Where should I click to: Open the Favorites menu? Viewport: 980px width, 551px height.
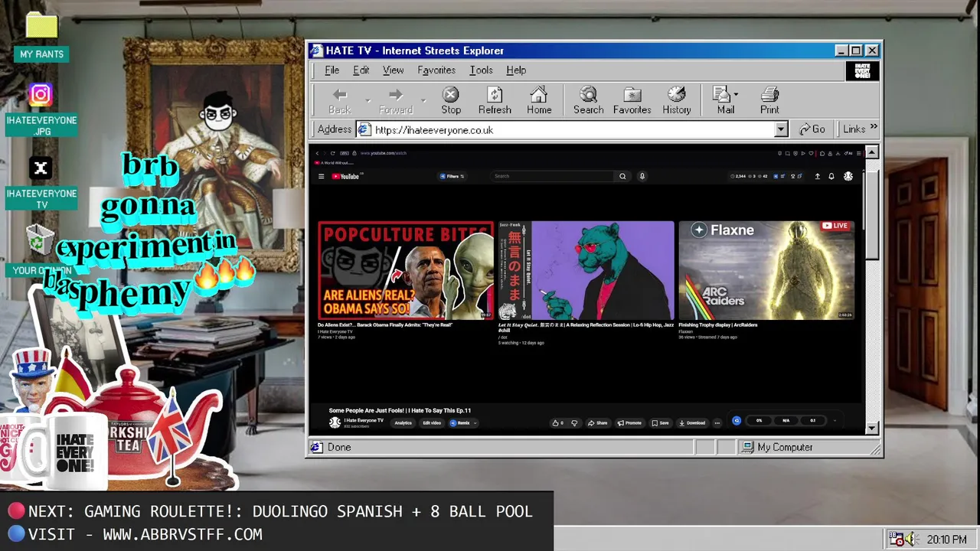click(x=436, y=70)
